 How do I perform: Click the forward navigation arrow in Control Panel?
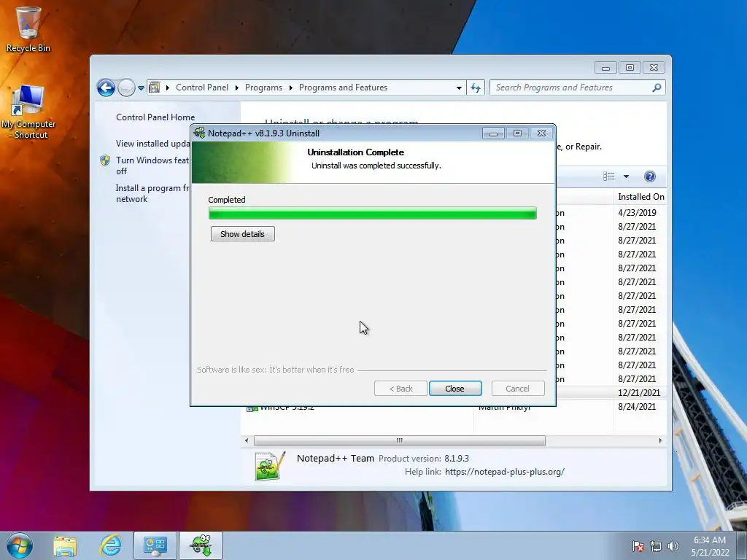point(126,87)
